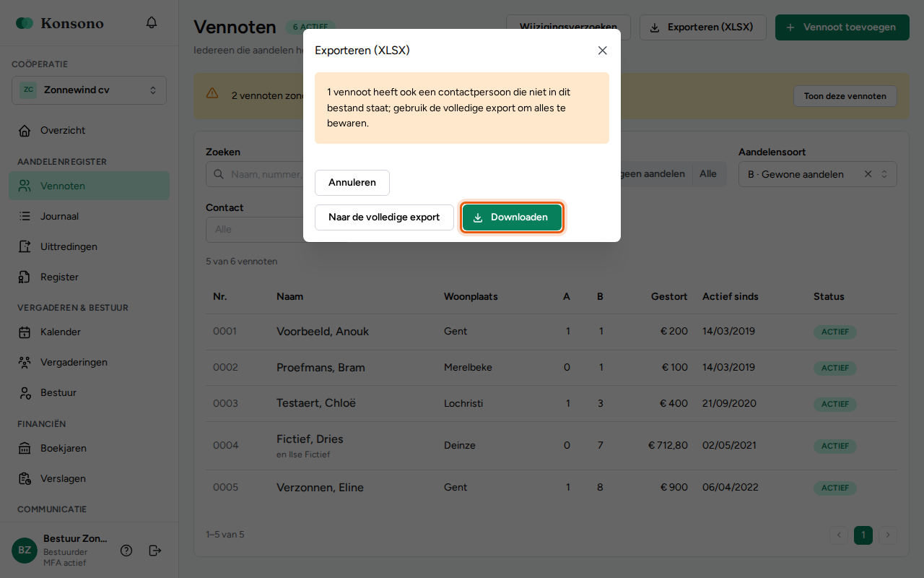Click the Downloaden button
924x578 pixels.
pos(512,217)
